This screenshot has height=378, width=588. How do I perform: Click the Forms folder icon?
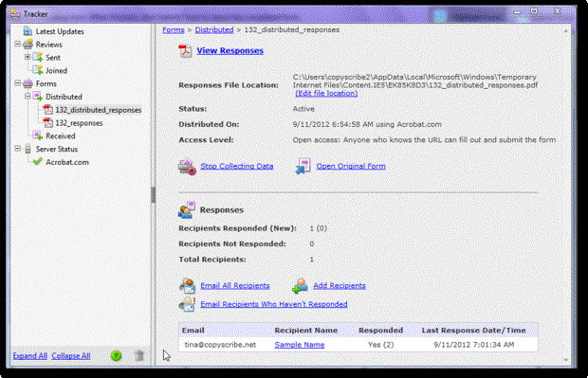tap(28, 83)
